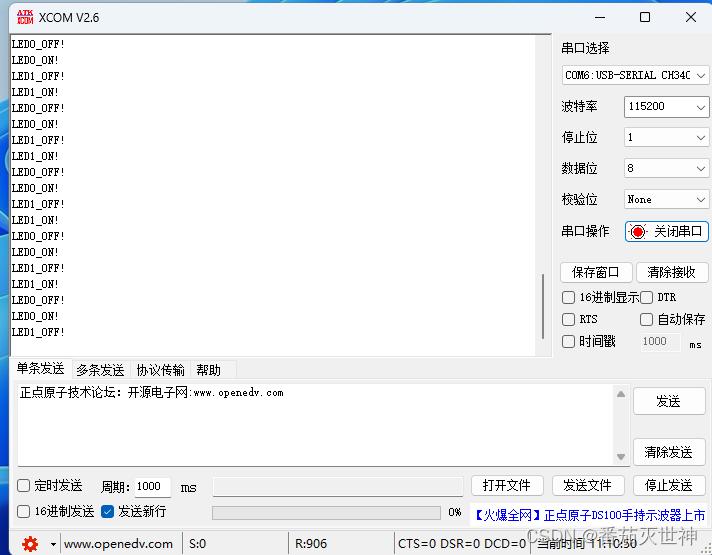Click the first LED0_OFF! line in receive area
This screenshot has width=712, height=555.
click(38, 45)
